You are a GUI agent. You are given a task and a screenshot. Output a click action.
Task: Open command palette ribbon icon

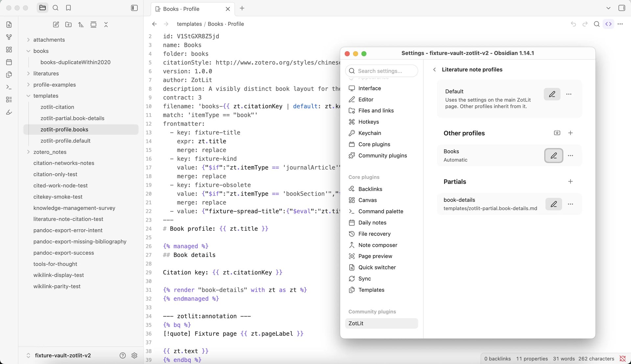pyautogui.click(x=9, y=87)
